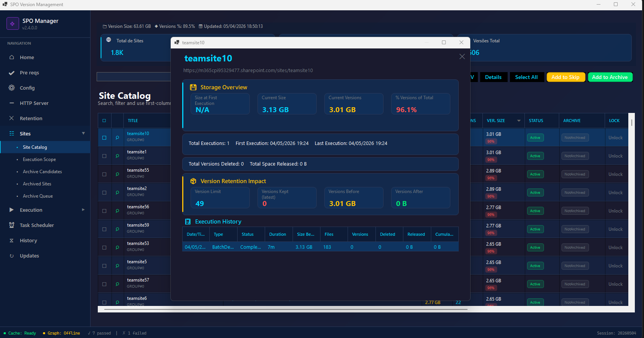This screenshot has height=338, width=644.
Task: Click the search icon in teamsite53 row
Action: point(117,247)
